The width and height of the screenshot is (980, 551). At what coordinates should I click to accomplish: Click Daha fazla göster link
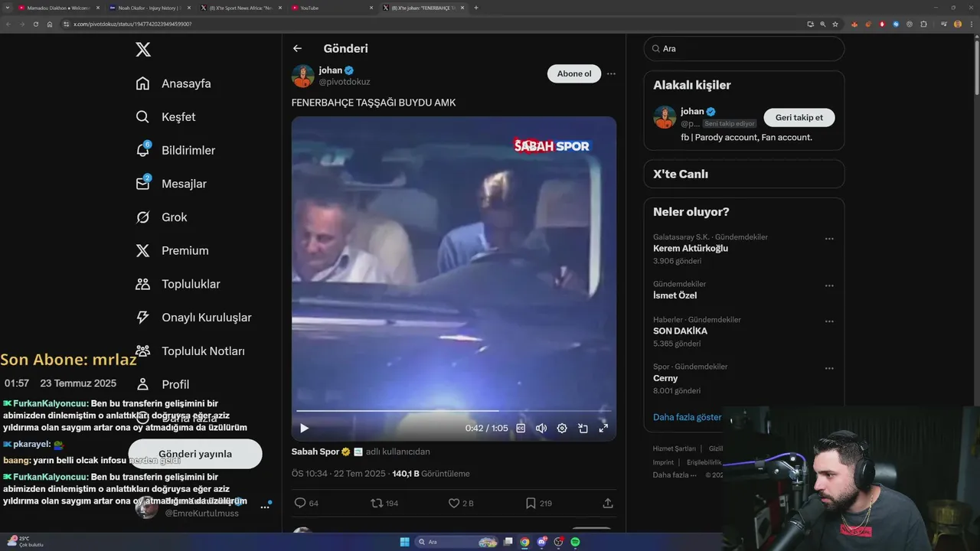tap(688, 417)
